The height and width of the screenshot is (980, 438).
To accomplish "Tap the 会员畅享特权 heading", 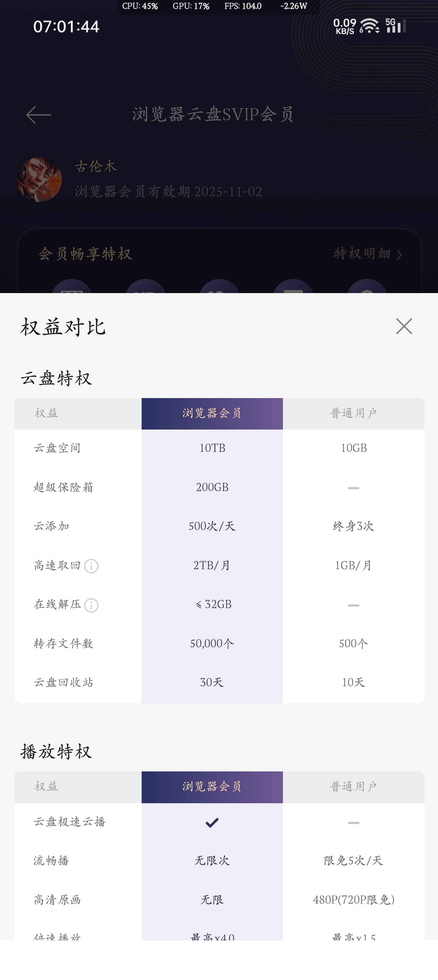I will [85, 254].
